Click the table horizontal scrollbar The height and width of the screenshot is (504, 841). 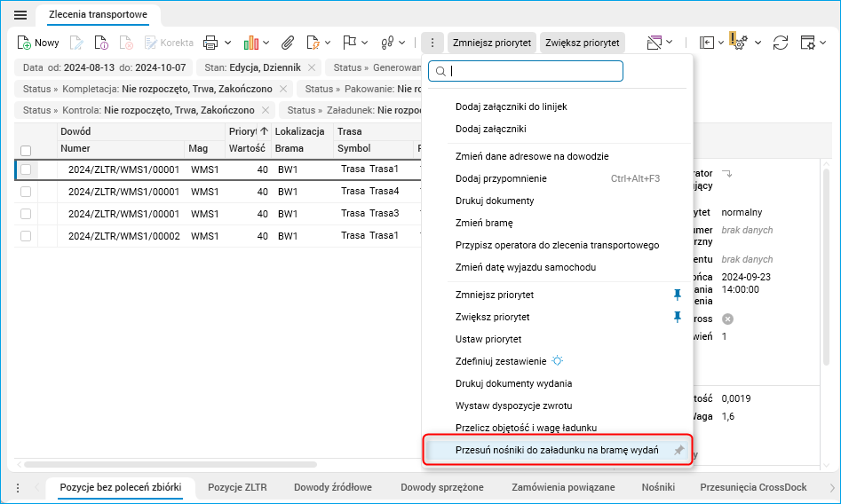(170, 464)
